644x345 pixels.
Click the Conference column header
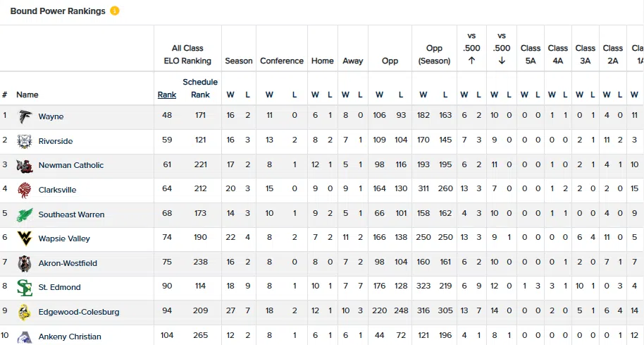tap(282, 61)
